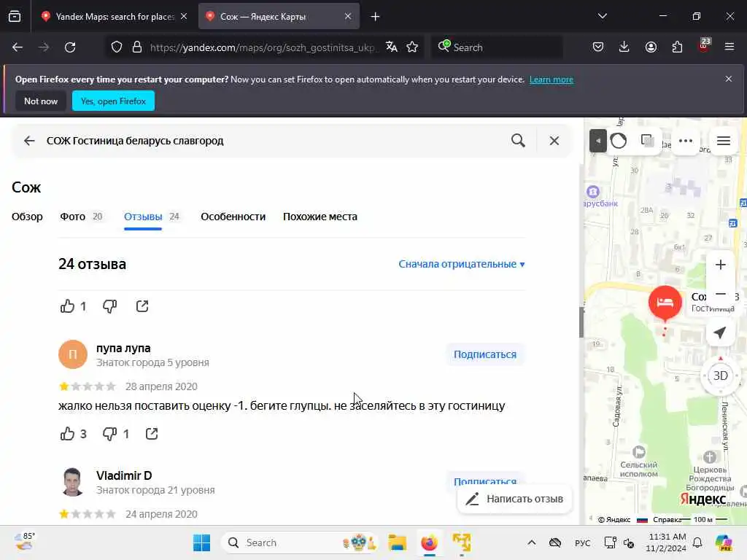This screenshot has height=560, width=747.
Task: Show hidden system tray icons
Action: click(x=532, y=542)
